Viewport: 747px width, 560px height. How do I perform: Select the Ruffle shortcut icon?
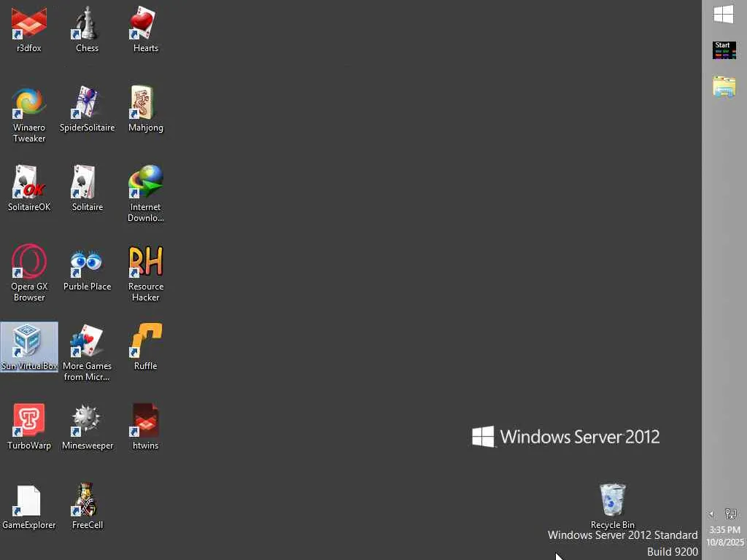pyautogui.click(x=145, y=347)
